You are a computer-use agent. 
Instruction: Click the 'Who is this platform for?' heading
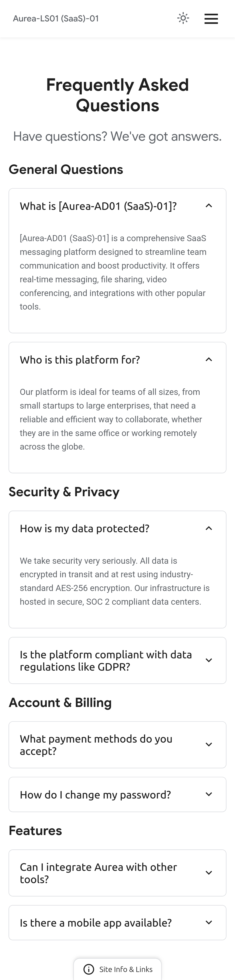pos(80,360)
